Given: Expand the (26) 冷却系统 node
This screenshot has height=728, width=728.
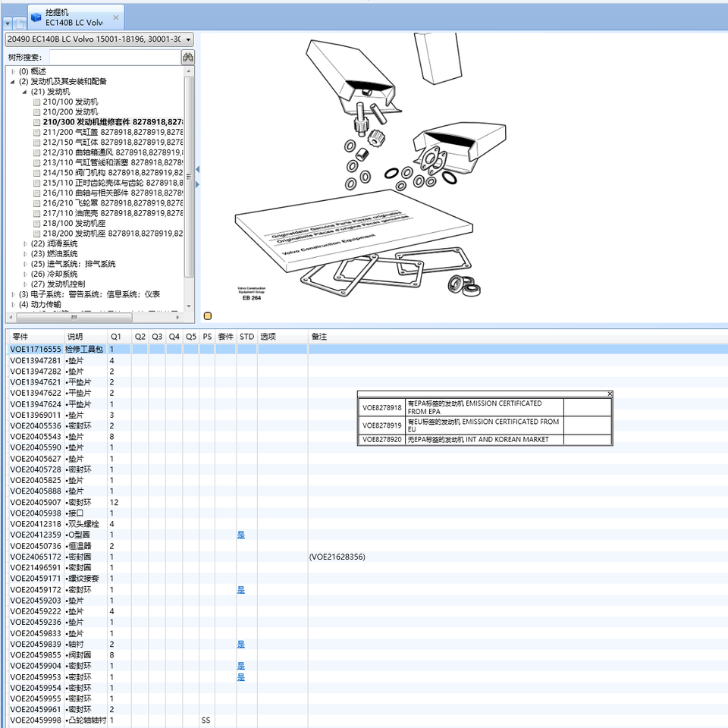Looking at the screenshot, I should [x=25, y=275].
